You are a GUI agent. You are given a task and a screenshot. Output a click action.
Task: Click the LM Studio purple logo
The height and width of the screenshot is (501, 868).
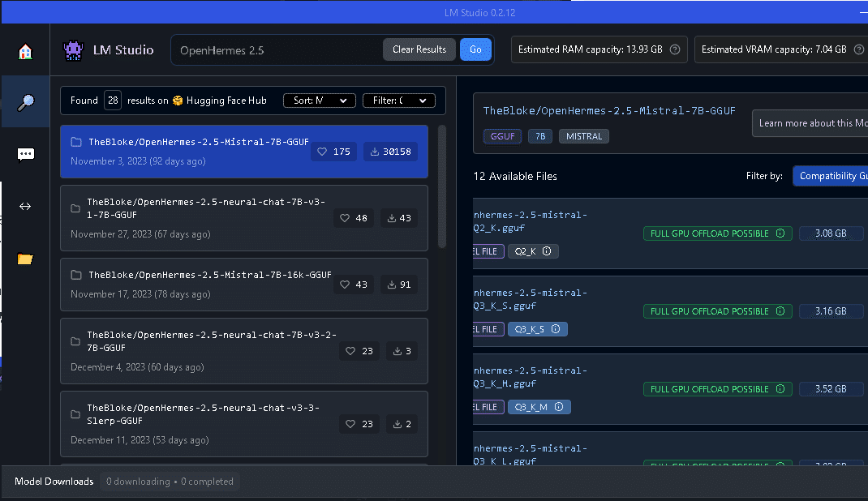(73, 50)
